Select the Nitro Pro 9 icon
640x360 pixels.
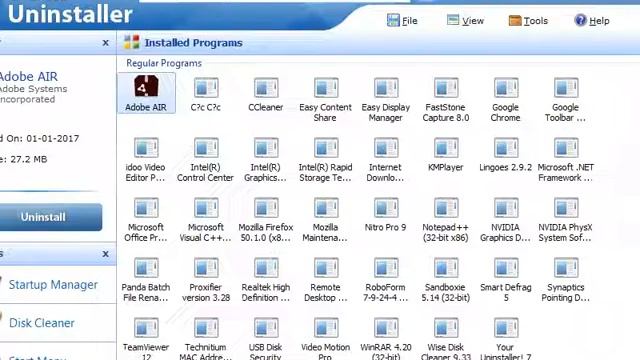pyautogui.click(x=386, y=207)
